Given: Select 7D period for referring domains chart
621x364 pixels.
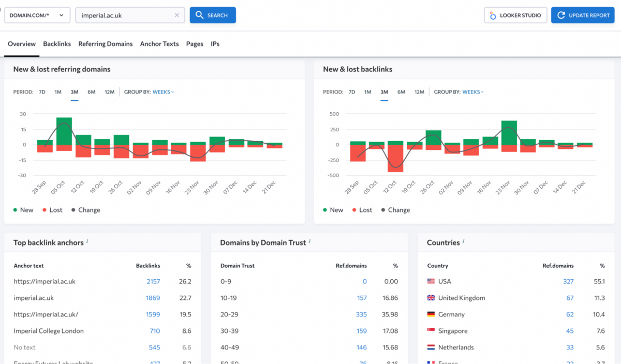Looking at the screenshot, I should pos(42,92).
